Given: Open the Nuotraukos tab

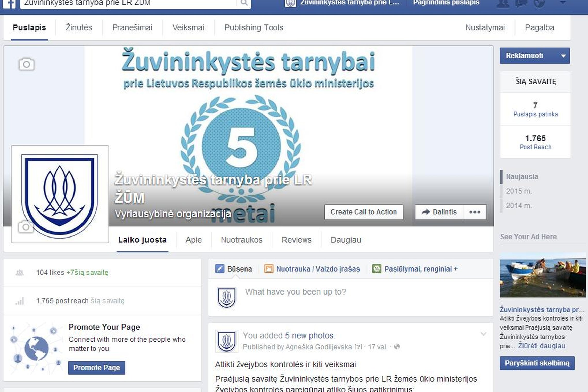Looking at the screenshot, I should [x=242, y=240].
